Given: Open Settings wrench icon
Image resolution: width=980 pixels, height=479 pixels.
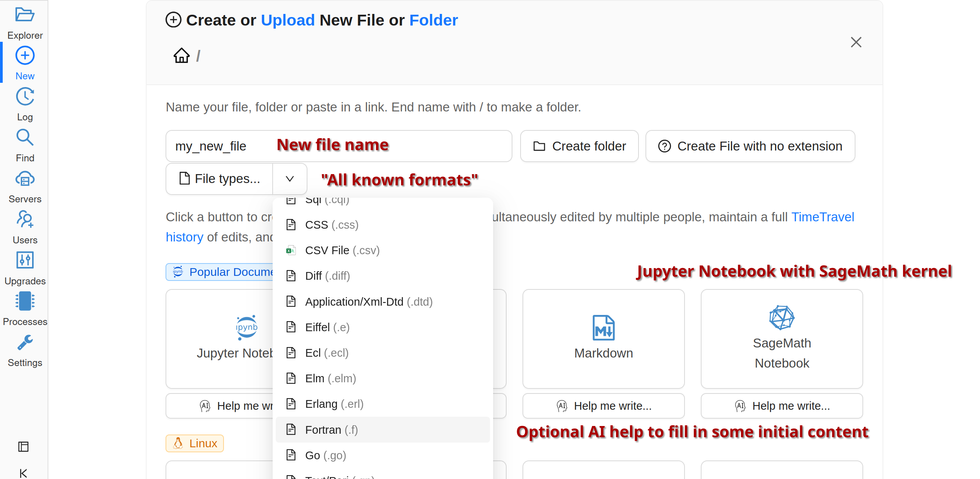Looking at the screenshot, I should click(x=25, y=343).
